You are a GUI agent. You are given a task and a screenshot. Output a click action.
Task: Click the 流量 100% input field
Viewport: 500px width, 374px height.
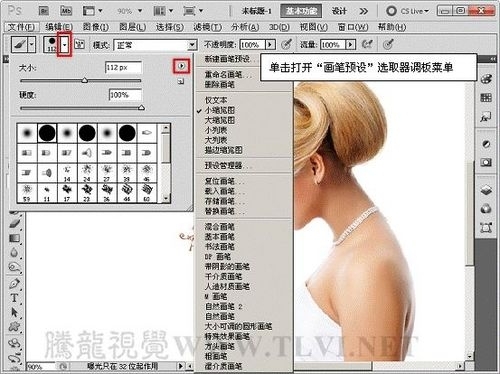[x=333, y=45]
